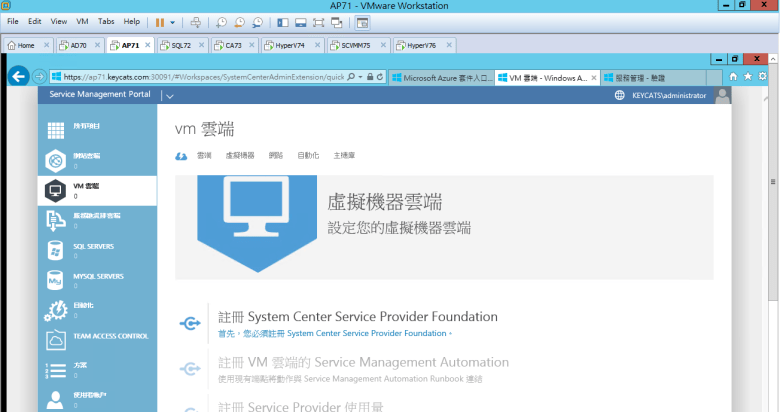Click the 註冊 System Center Service Provider Foundation heading
Viewport: 780px width, 412px height.
click(358, 317)
